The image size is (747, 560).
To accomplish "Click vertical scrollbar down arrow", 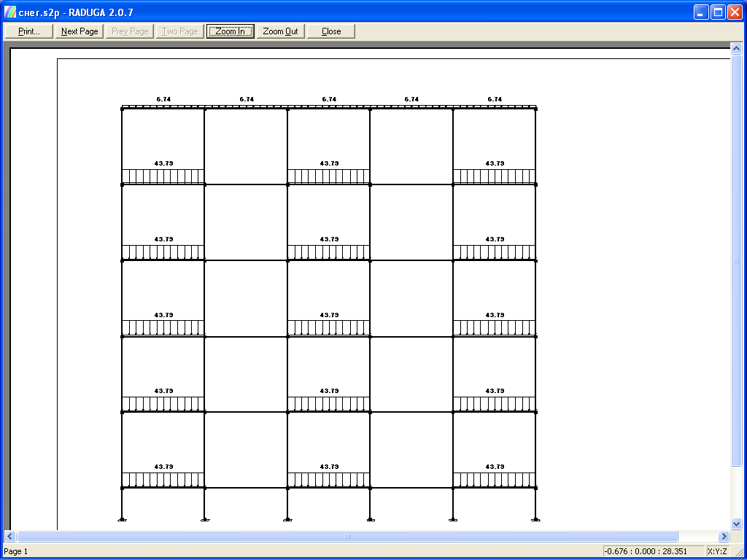I will pyautogui.click(x=736, y=524).
